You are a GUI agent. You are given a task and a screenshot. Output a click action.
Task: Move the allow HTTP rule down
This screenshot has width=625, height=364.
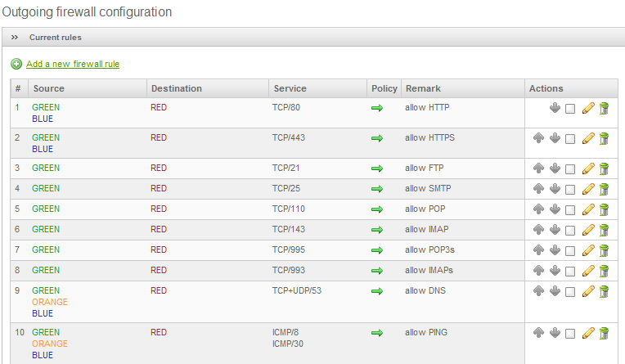[x=555, y=108]
